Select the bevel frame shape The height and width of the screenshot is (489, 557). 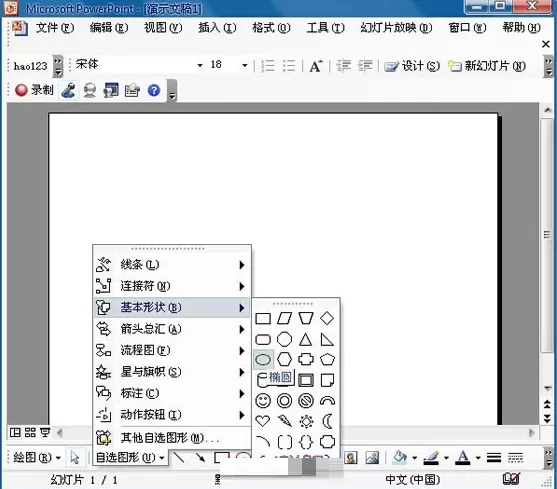click(x=306, y=380)
